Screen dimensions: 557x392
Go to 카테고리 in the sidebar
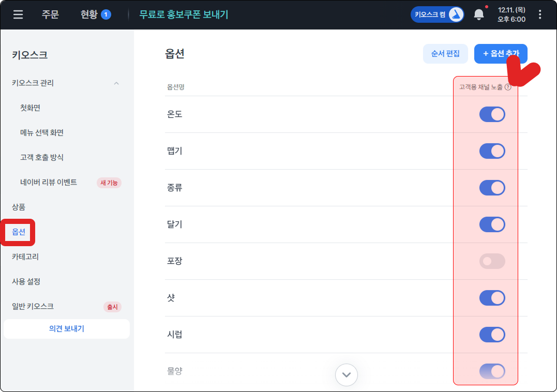(25, 257)
